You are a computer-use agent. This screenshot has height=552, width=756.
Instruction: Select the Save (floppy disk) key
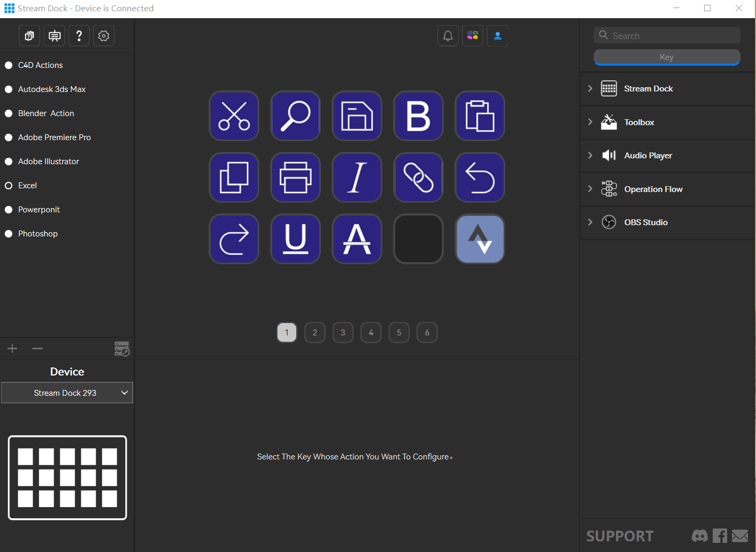pos(357,116)
